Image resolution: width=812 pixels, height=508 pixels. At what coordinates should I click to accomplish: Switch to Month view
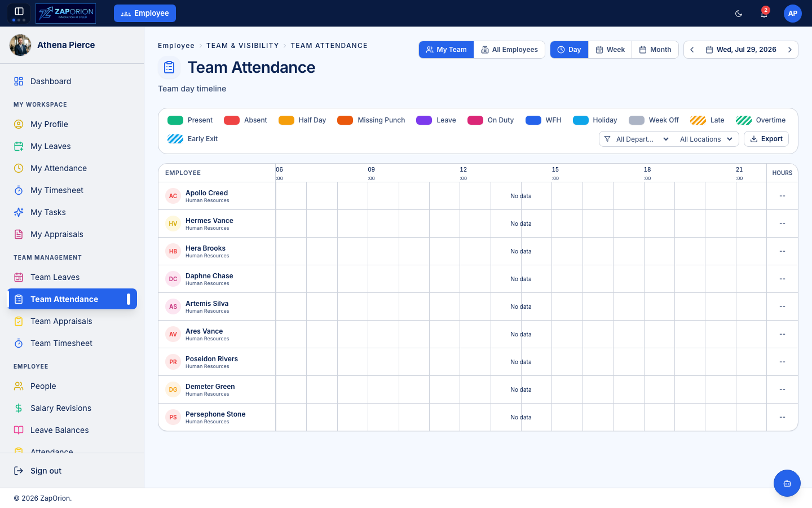point(655,50)
